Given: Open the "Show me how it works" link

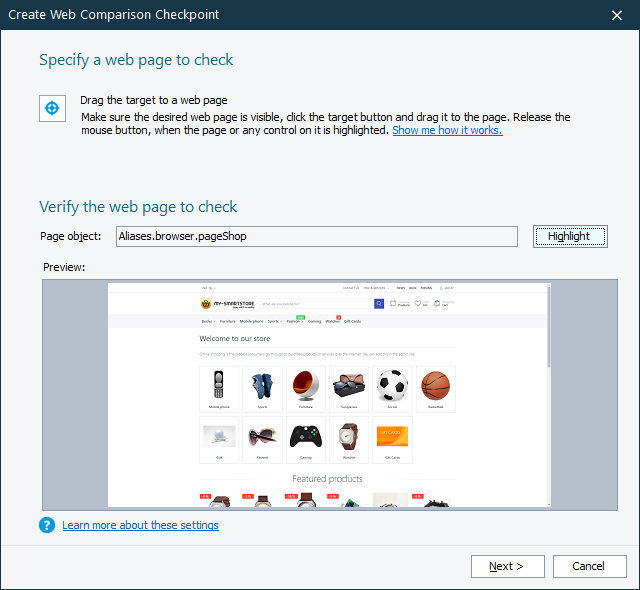Looking at the screenshot, I should pyautogui.click(x=447, y=130).
